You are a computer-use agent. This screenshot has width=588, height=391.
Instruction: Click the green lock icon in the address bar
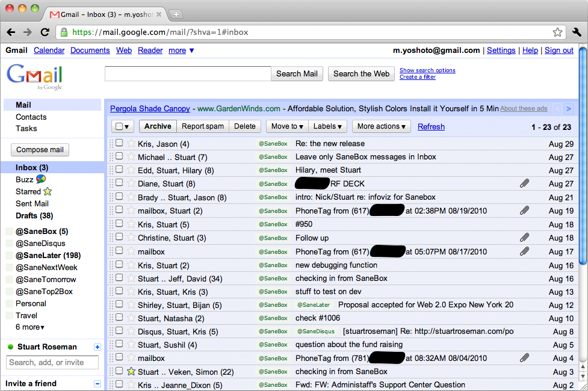(x=64, y=32)
